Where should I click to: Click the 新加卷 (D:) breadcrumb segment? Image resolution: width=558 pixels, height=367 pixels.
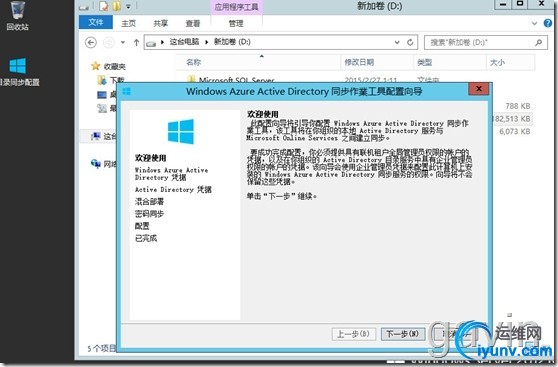(x=232, y=42)
